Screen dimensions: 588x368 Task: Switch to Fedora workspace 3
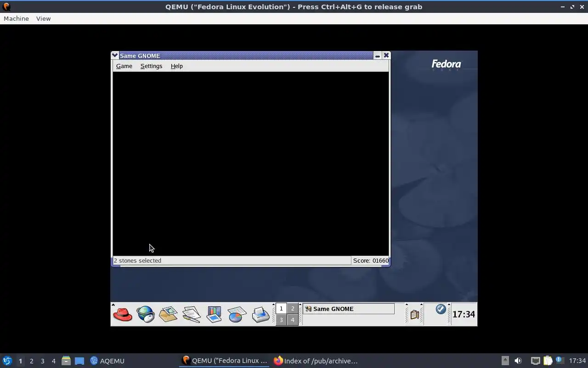(x=281, y=320)
